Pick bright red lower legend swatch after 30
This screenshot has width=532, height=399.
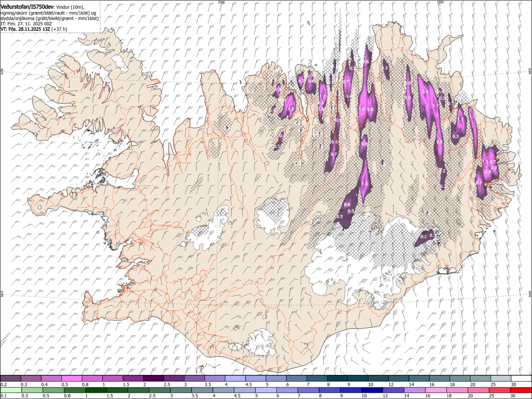pos(521,390)
